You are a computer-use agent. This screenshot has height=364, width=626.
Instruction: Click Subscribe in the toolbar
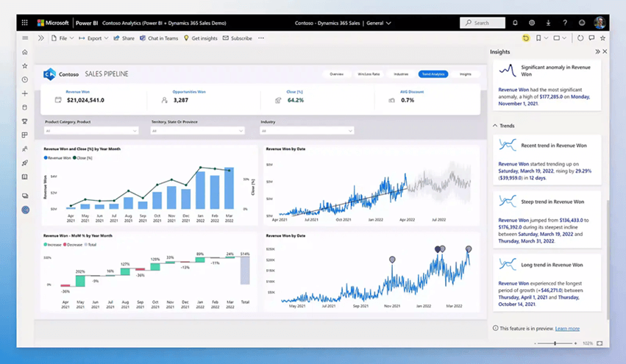(238, 38)
